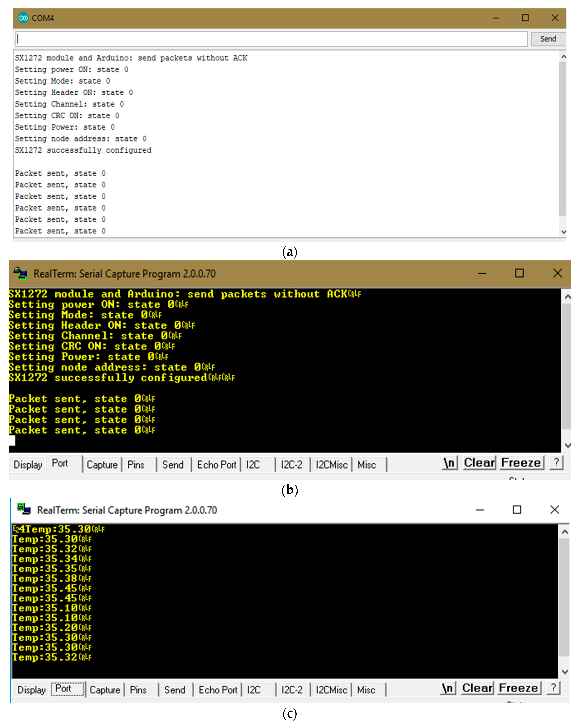Maximize the COM4 window
The height and width of the screenshot is (728, 580).
coord(525,18)
